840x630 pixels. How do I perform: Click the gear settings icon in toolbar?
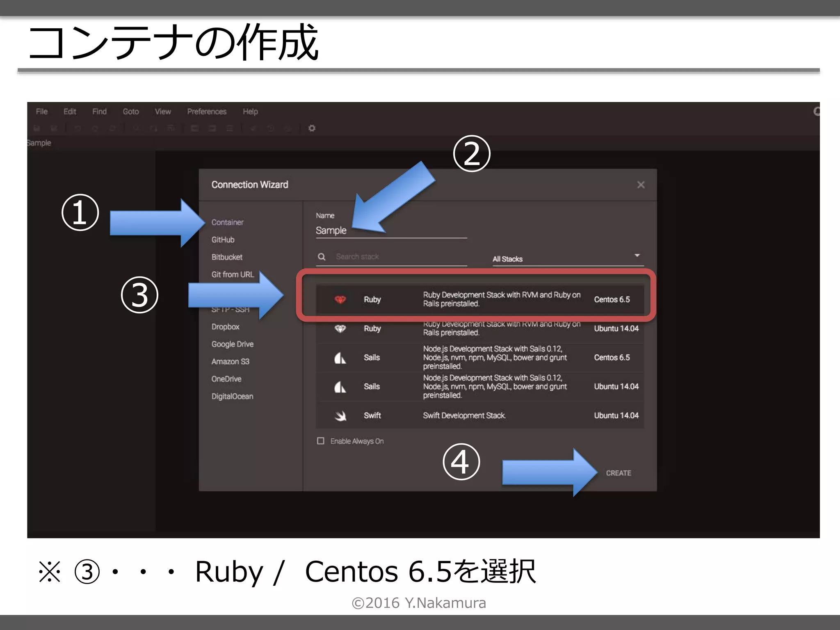[312, 128]
